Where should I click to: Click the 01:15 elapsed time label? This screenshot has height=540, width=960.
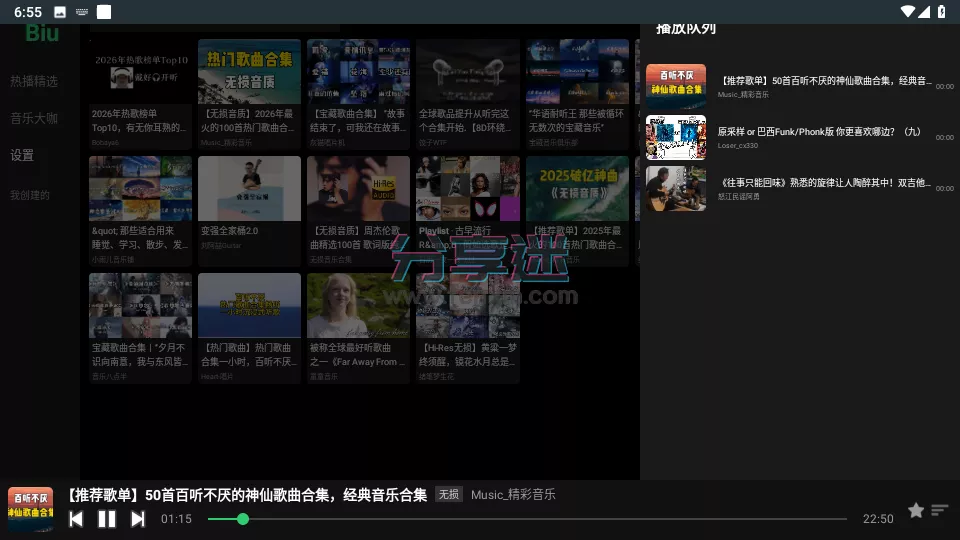point(176,519)
